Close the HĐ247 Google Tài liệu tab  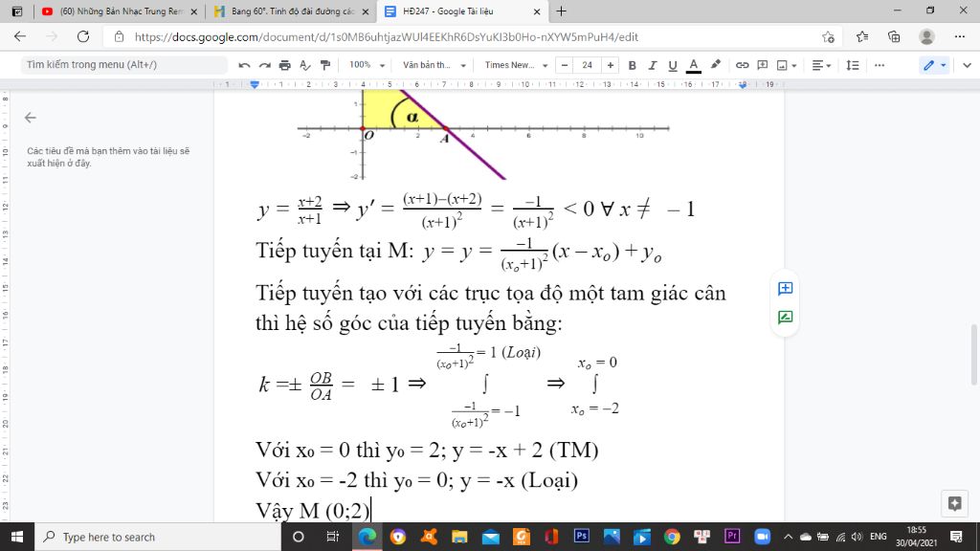(x=537, y=11)
